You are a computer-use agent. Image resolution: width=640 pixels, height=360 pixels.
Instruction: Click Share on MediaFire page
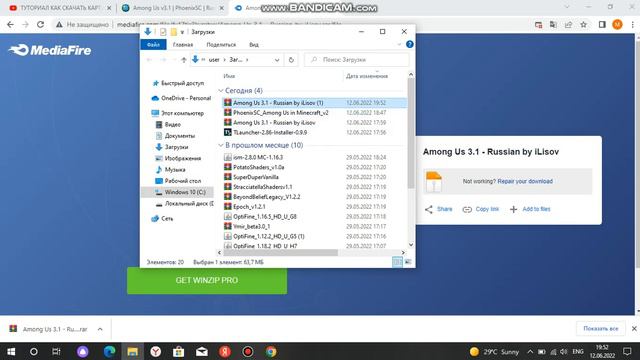439,209
